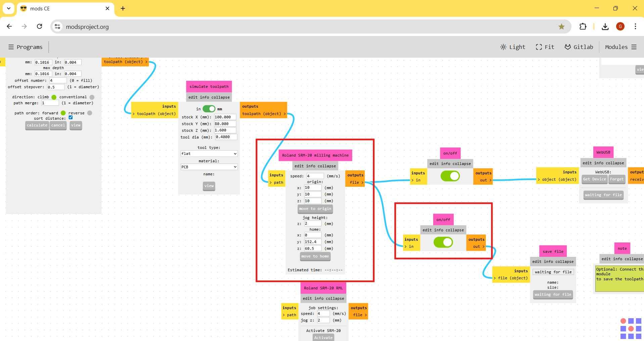Click the jog height z field

coord(313,224)
